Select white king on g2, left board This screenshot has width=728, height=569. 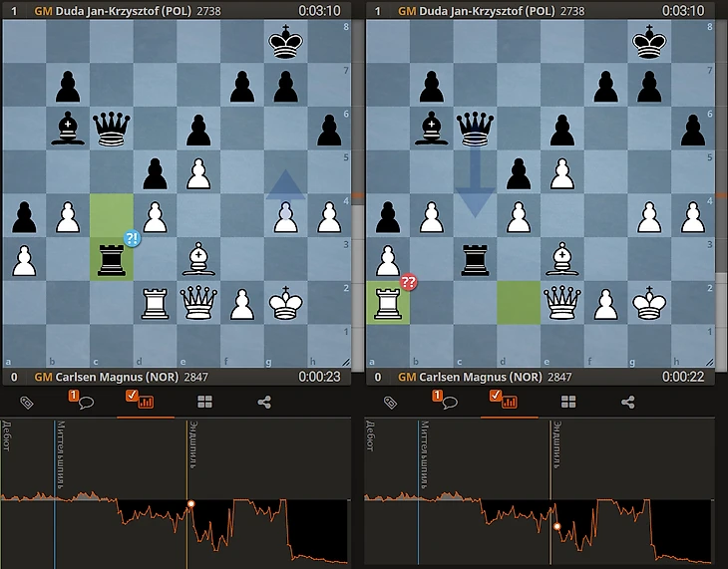[x=285, y=303]
